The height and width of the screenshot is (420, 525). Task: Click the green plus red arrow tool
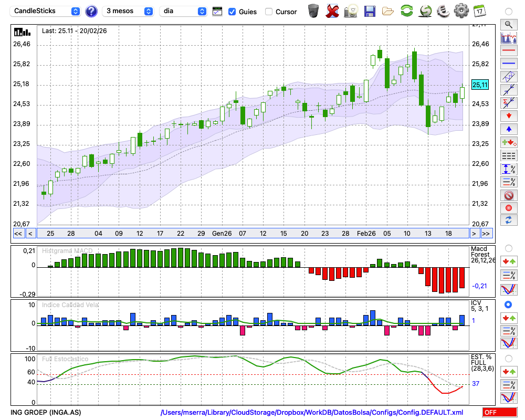click(x=509, y=142)
